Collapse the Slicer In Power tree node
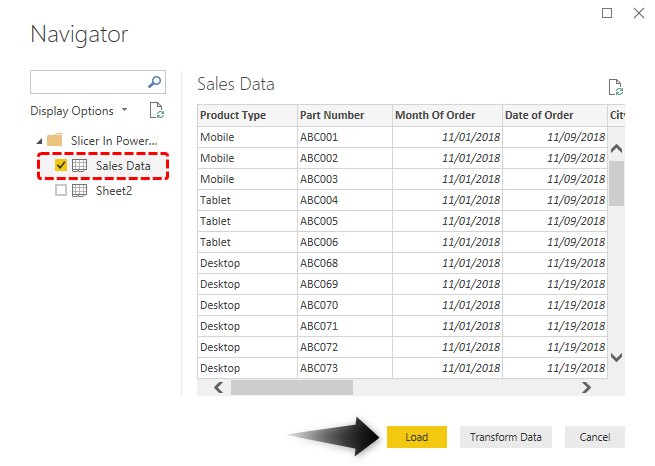The width and height of the screenshot is (655, 466). tap(39, 142)
